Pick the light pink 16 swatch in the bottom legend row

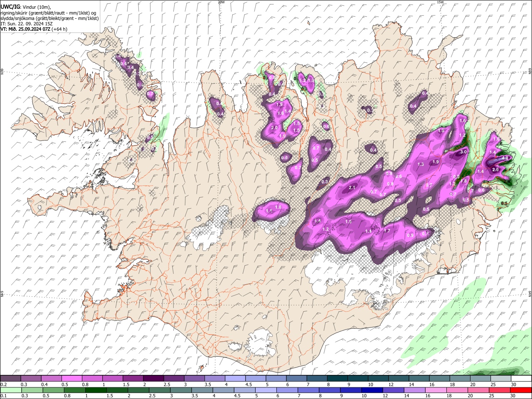click(436, 390)
